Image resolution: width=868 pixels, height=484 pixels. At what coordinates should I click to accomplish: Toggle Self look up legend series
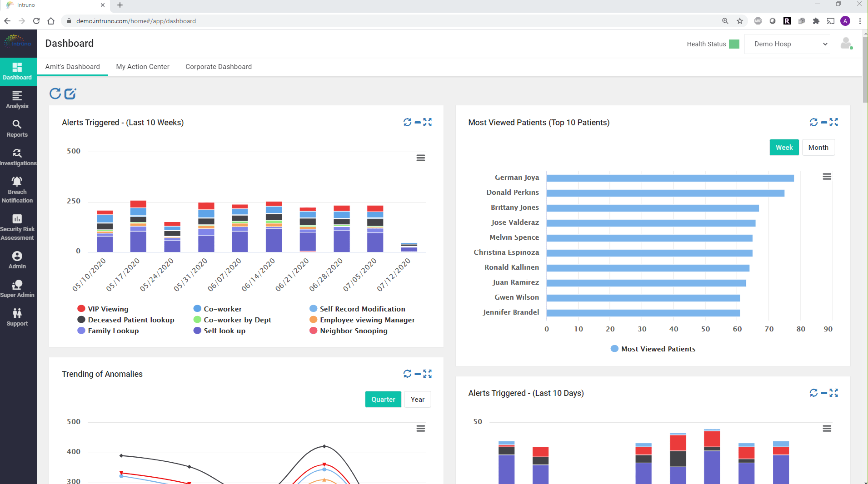[x=219, y=331]
